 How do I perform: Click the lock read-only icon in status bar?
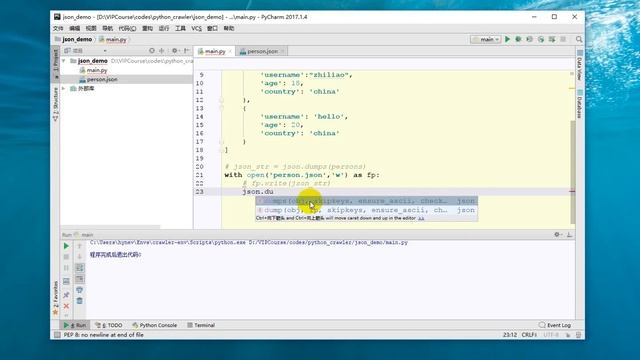[x=568, y=335]
